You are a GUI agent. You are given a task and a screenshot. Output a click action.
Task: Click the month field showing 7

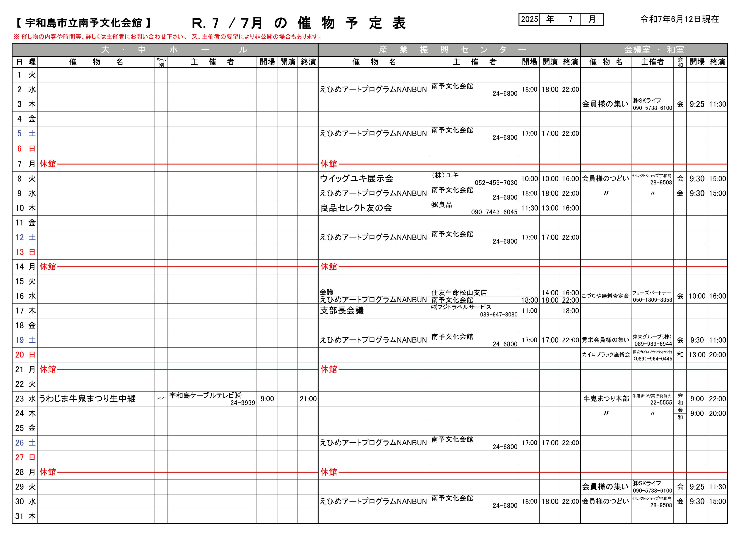click(570, 19)
